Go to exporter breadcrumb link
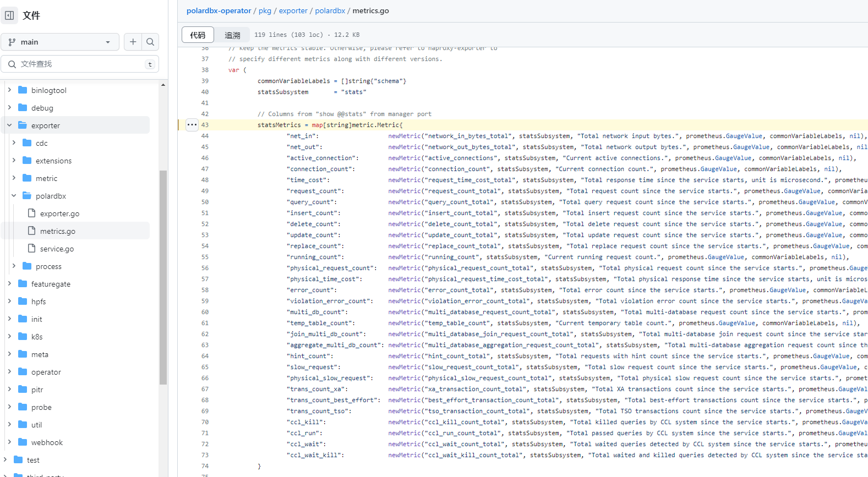 293,10
